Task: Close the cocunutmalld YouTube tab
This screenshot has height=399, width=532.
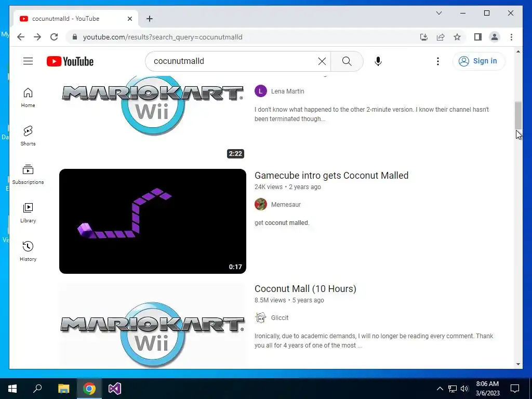Action: [129, 19]
